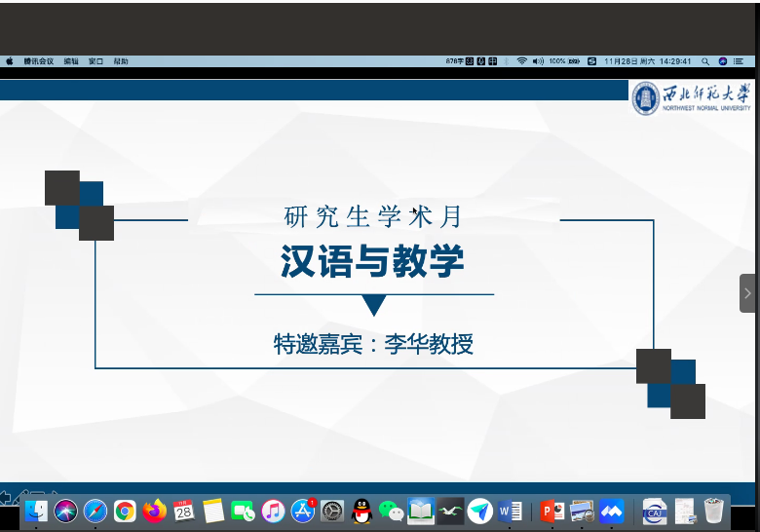
Task: Open Firefox browser from dock
Action: point(154,510)
